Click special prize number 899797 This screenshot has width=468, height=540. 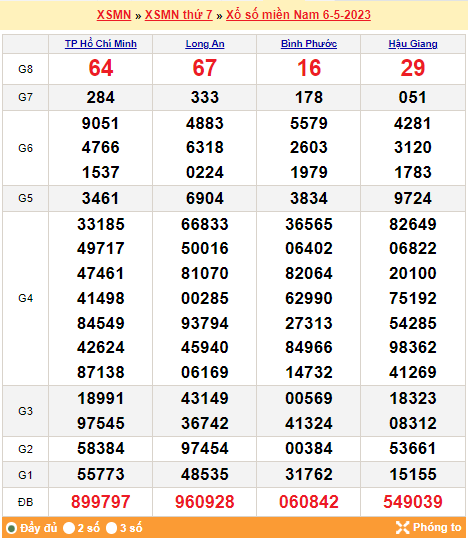(x=101, y=502)
